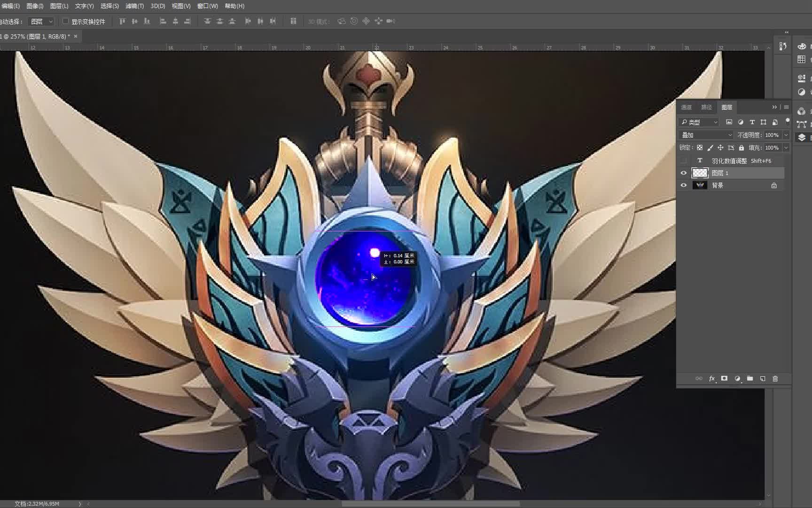812x508 pixels.
Task: Click the align vertical centers icon
Action: click(134, 21)
